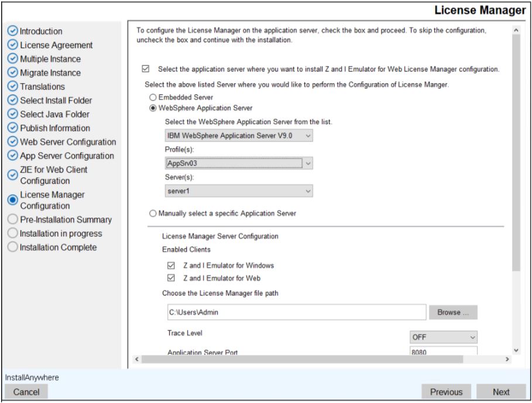Image resolution: width=532 pixels, height=403 pixels.
Task: Click the vertical scrollbar thumb
Action: 516,153
